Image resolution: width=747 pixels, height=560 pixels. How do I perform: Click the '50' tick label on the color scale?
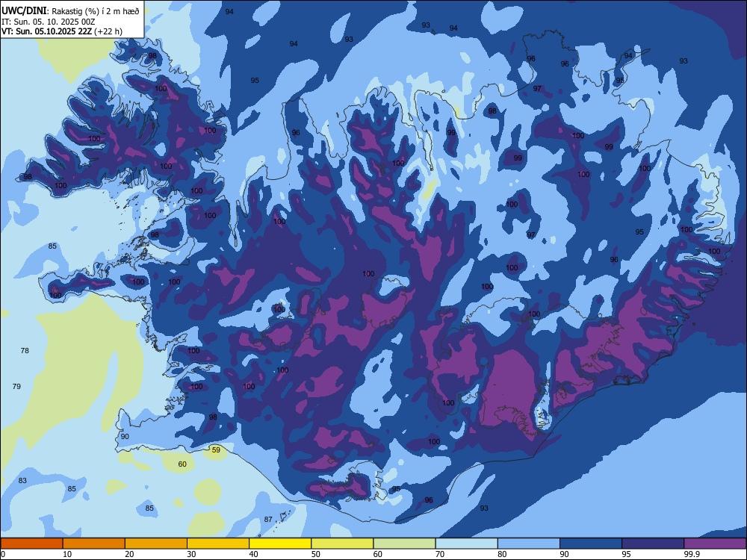pos(316,554)
